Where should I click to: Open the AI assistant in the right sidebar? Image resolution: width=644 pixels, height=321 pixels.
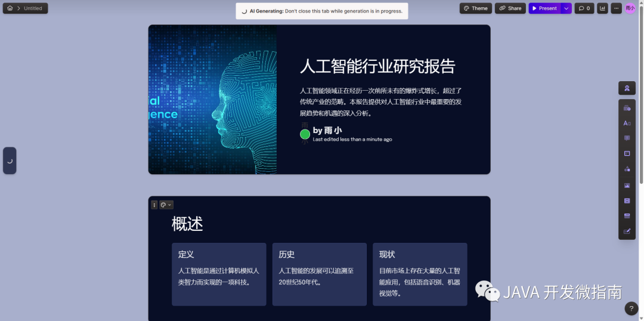627,88
